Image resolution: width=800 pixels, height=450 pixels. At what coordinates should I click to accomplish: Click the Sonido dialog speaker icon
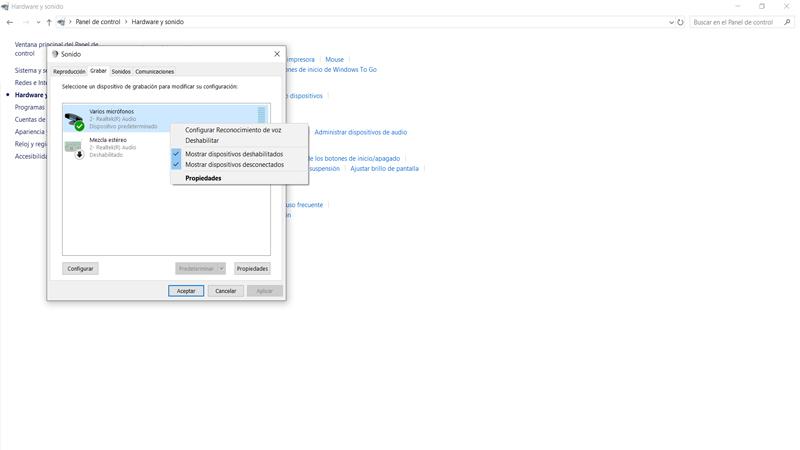point(55,54)
